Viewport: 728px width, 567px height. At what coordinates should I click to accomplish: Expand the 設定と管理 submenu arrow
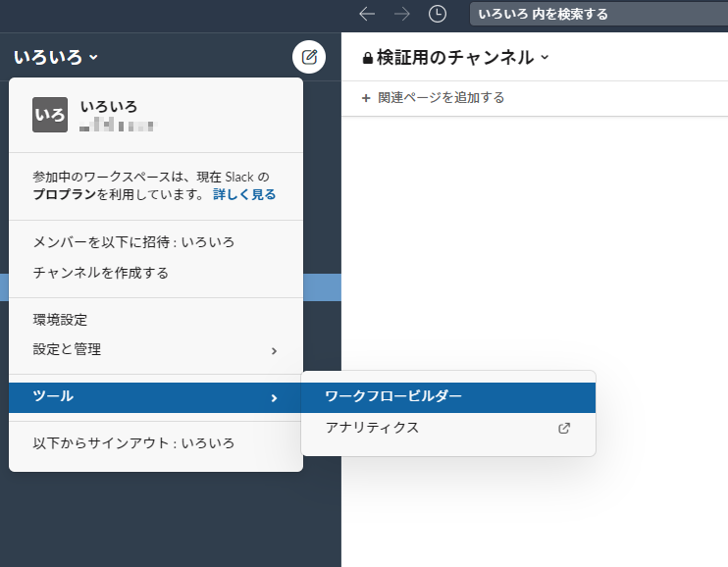tap(274, 351)
